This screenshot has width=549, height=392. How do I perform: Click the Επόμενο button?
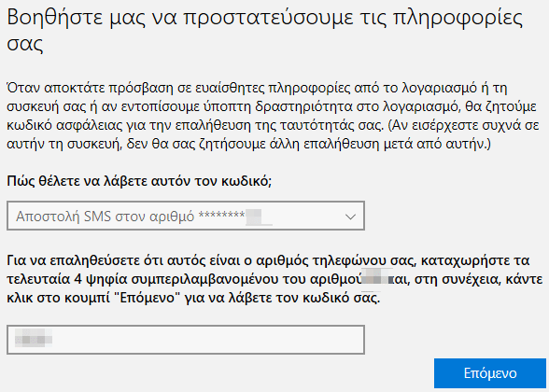coord(490,373)
